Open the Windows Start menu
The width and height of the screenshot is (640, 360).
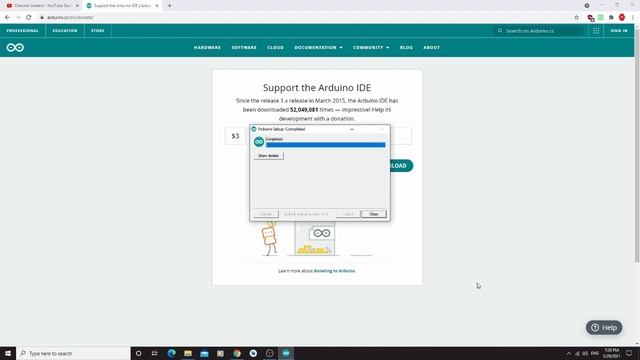pos(8,353)
